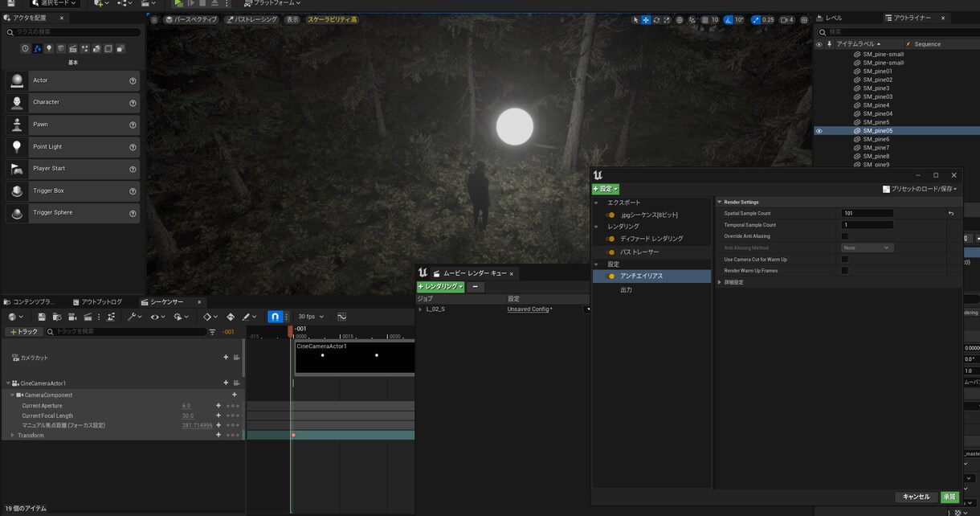
Task: Toggle the ディファード レンダリング setting switch
Action: (x=610, y=239)
